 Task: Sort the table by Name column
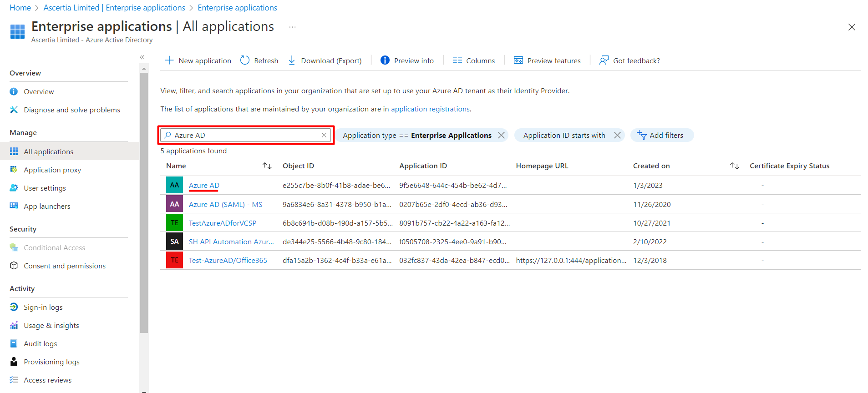click(x=267, y=166)
